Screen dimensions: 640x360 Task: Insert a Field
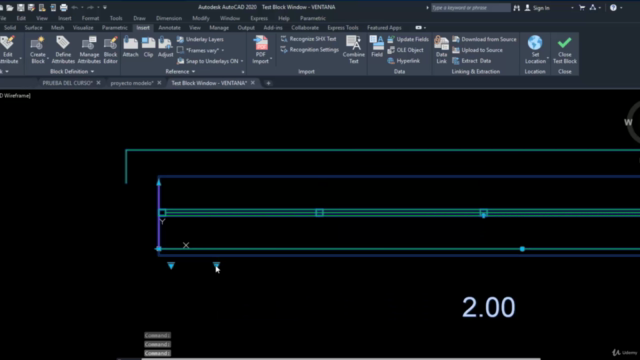pos(377,47)
